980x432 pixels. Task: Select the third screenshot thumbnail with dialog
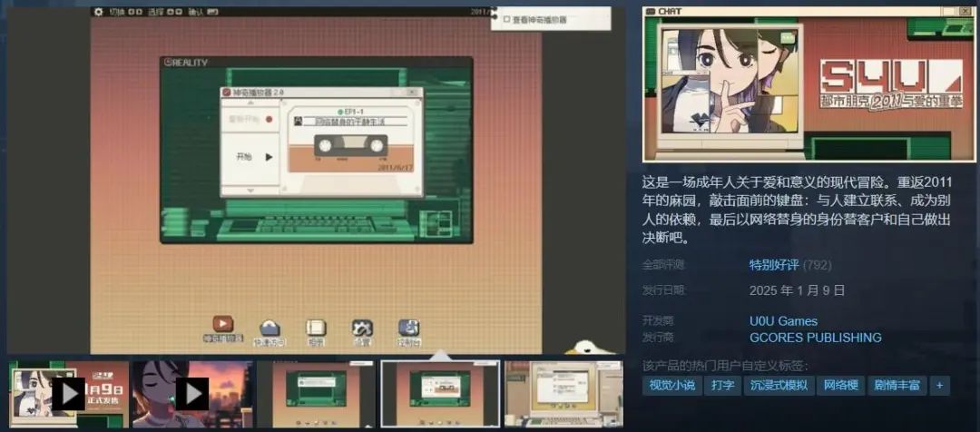317,394
